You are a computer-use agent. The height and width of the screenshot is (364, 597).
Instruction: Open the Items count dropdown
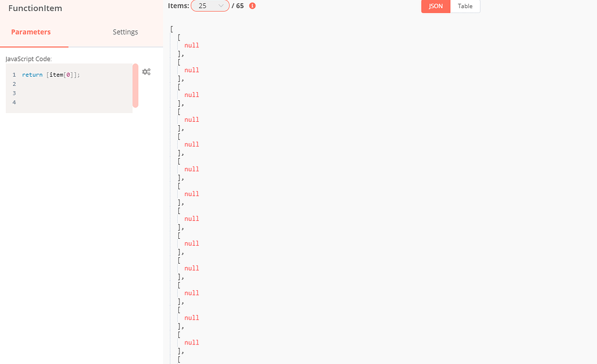(x=211, y=5)
